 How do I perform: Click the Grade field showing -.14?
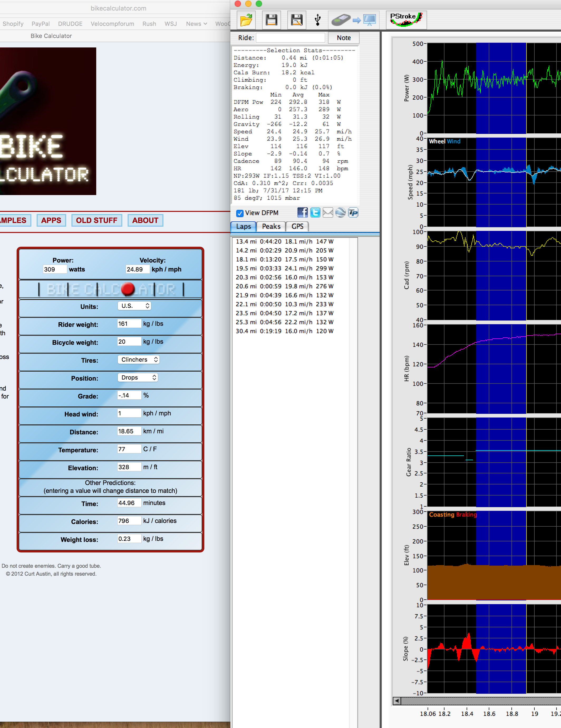(129, 395)
